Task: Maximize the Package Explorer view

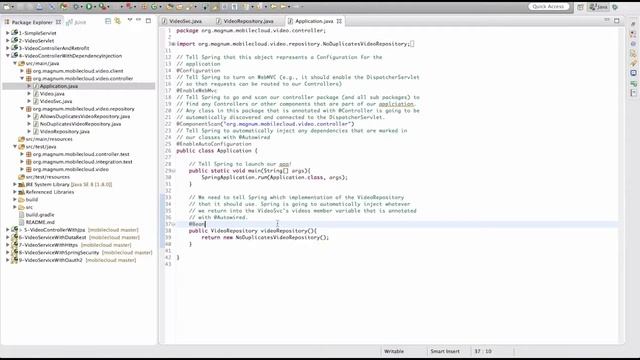Action: click(x=148, y=20)
